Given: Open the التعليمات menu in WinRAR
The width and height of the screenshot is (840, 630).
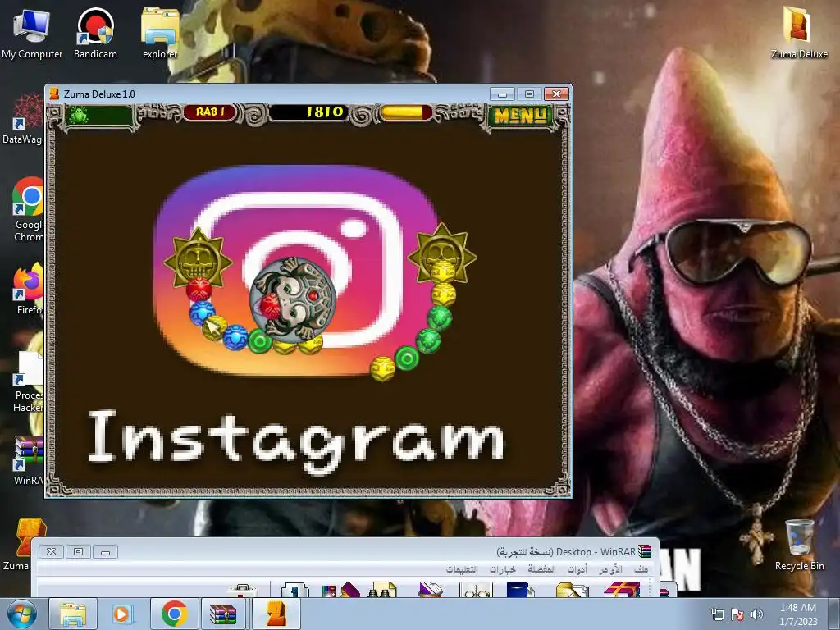Looking at the screenshot, I should [462, 569].
